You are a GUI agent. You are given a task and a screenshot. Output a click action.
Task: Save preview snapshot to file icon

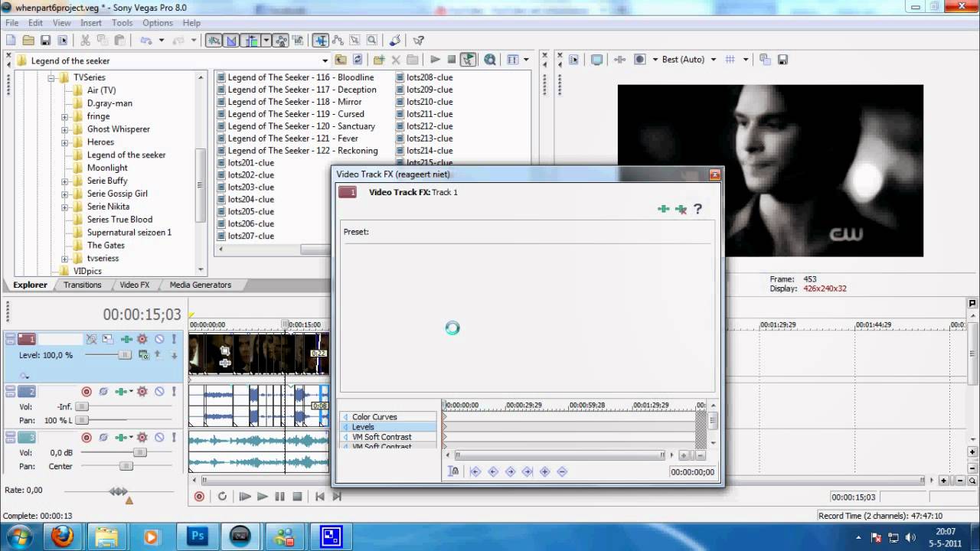click(784, 60)
